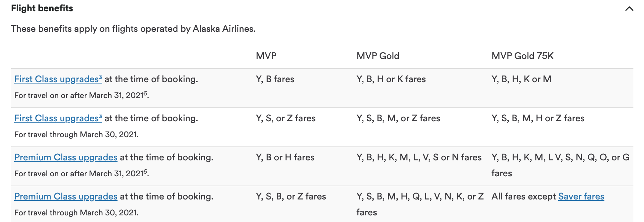Click the MVP Gold 75K column header

[x=522, y=56]
